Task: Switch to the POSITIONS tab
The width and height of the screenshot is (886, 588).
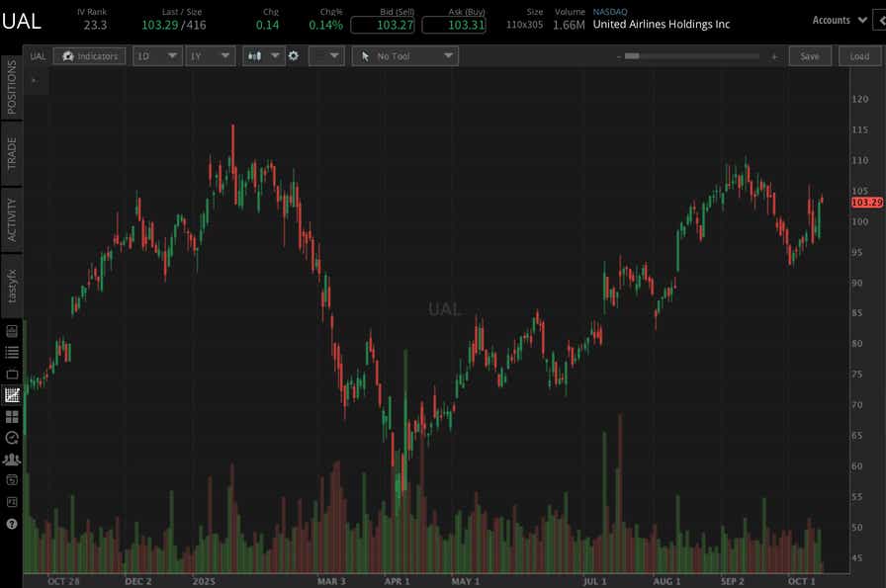Action: (12, 88)
